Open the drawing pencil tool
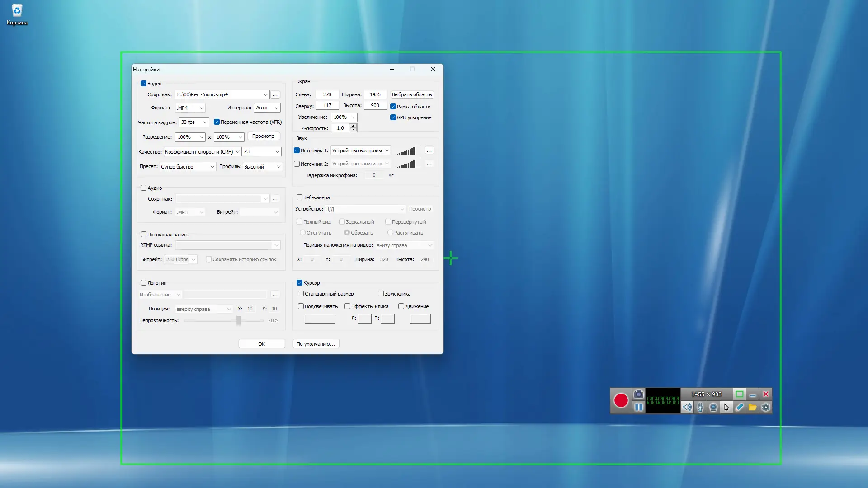868x488 pixels. click(739, 407)
